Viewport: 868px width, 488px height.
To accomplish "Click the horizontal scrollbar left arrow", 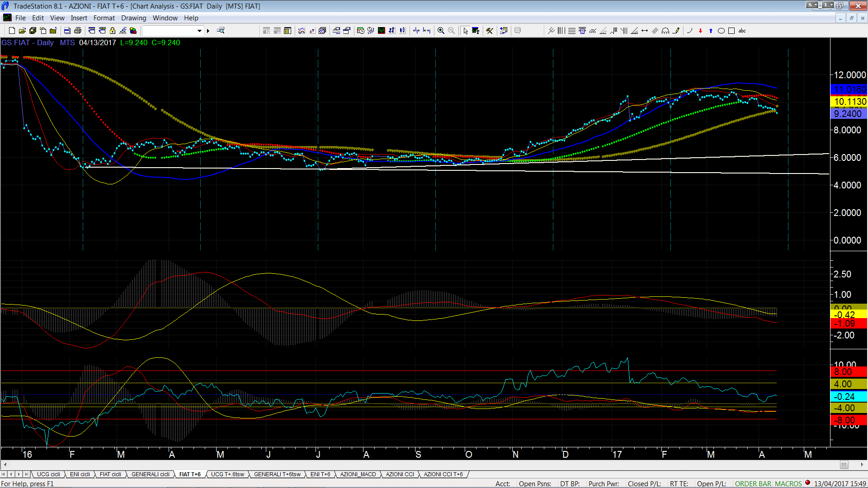I will [x=5, y=465].
